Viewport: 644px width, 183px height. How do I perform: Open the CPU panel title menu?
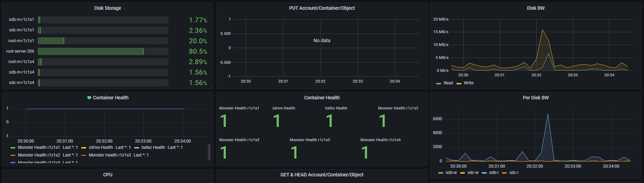coord(108,175)
